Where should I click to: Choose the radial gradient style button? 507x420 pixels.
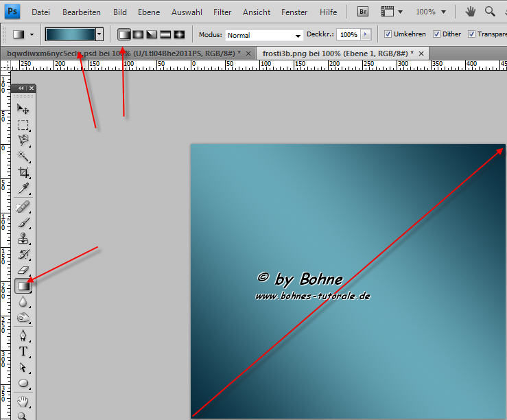coord(138,34)
